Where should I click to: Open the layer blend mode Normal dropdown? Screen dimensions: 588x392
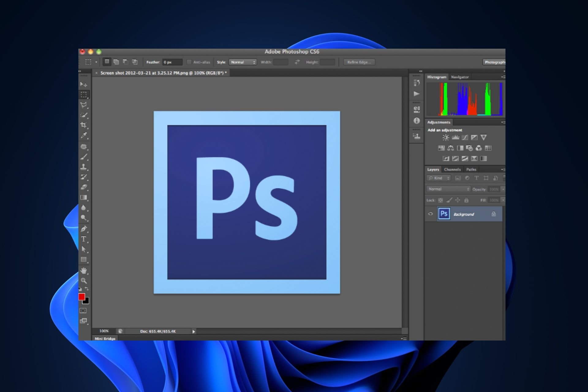(448, 189)
